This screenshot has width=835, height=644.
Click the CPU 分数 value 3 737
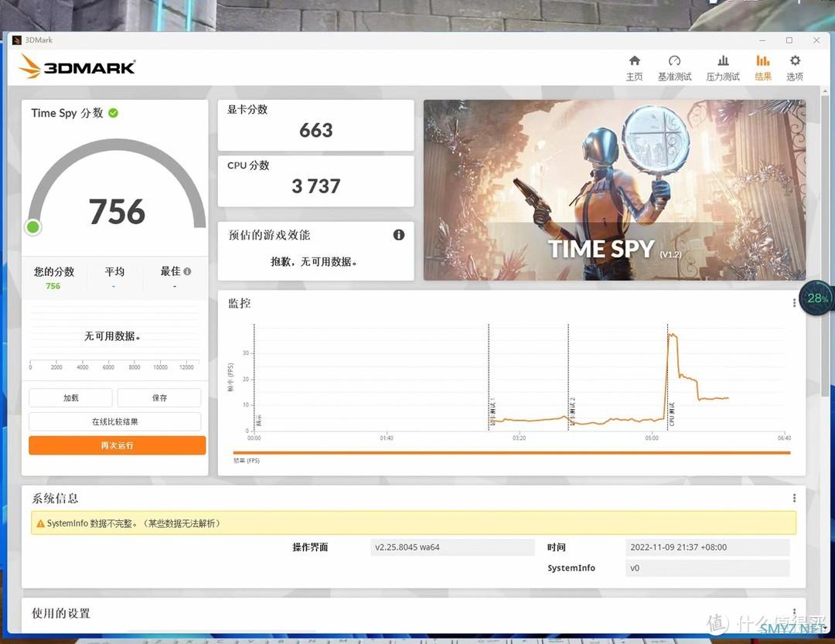coord(315,186)
